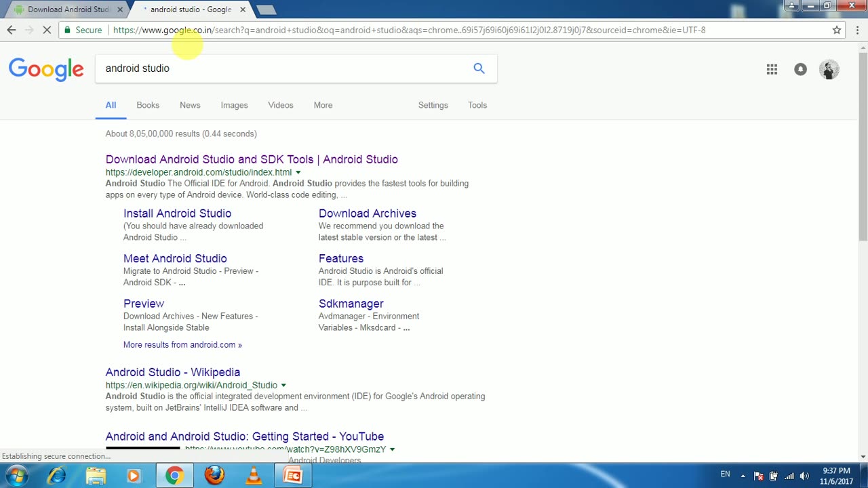Open Android Studio - Wikipedia result

pyautogui.click(x=173, y=372)
